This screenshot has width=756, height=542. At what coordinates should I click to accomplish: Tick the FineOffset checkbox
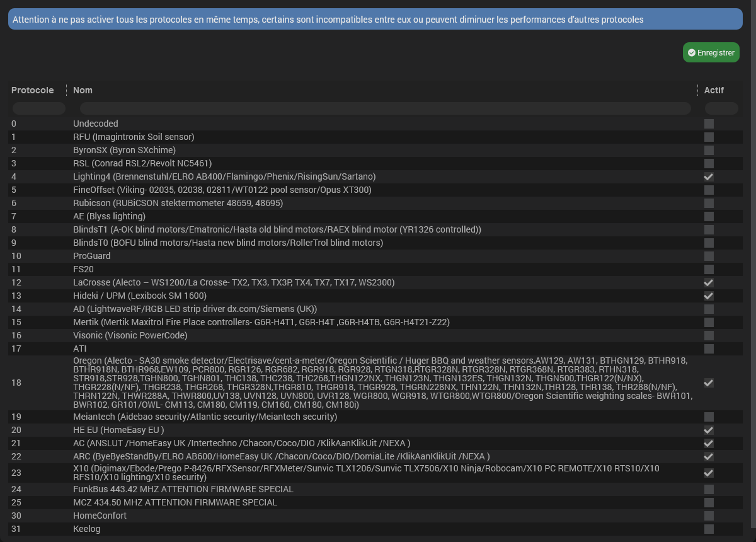click(709, 190)
